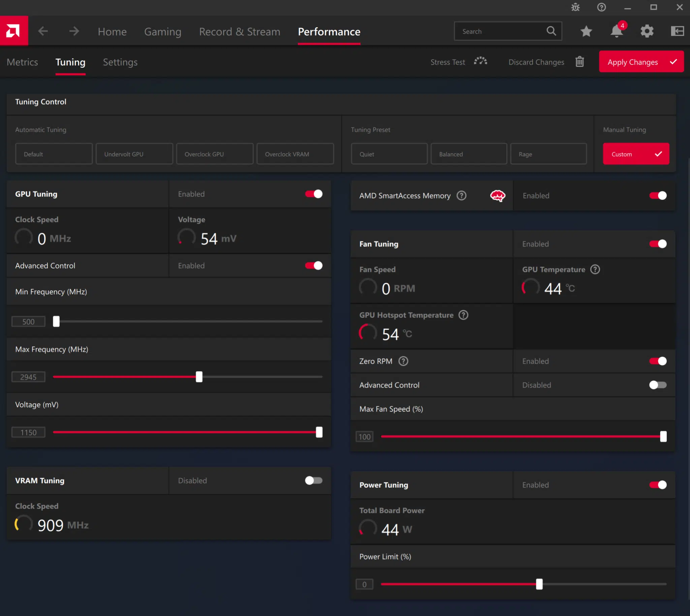The image size is (690, 616).
Task: Click the red brain icon
Action: pyautogui.click(x=498, y=196)
